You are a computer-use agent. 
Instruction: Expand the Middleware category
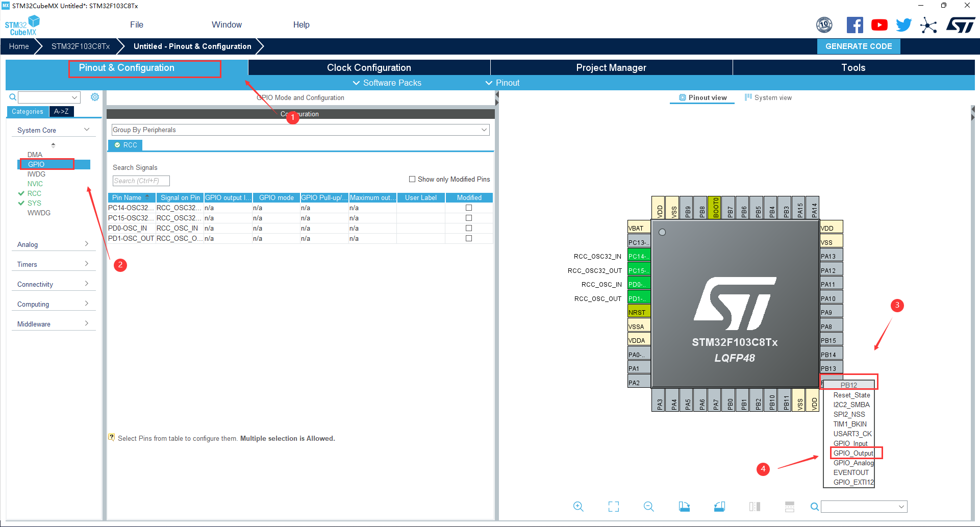tap(53, 324)
